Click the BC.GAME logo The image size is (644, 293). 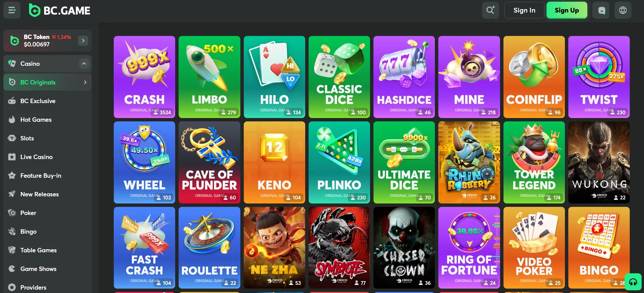[x=60, y=11]
